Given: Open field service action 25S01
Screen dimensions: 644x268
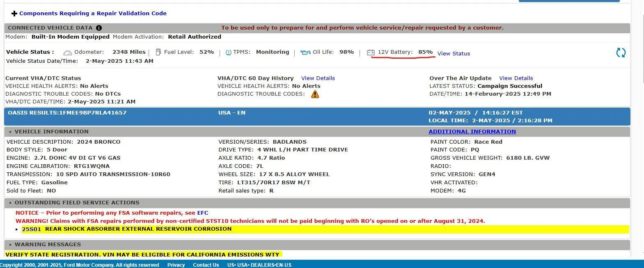Looking at the screenshot, I should point(31,229).
